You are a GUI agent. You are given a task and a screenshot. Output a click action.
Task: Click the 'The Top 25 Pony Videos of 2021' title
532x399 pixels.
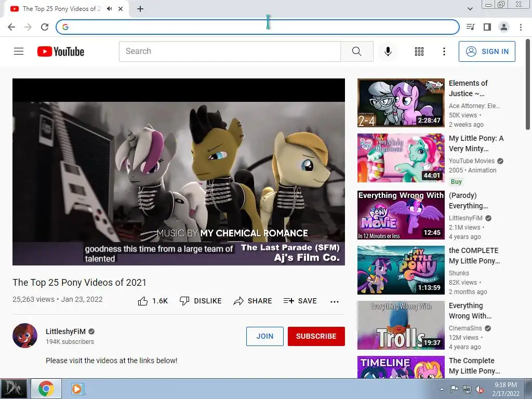coord(79,282)
